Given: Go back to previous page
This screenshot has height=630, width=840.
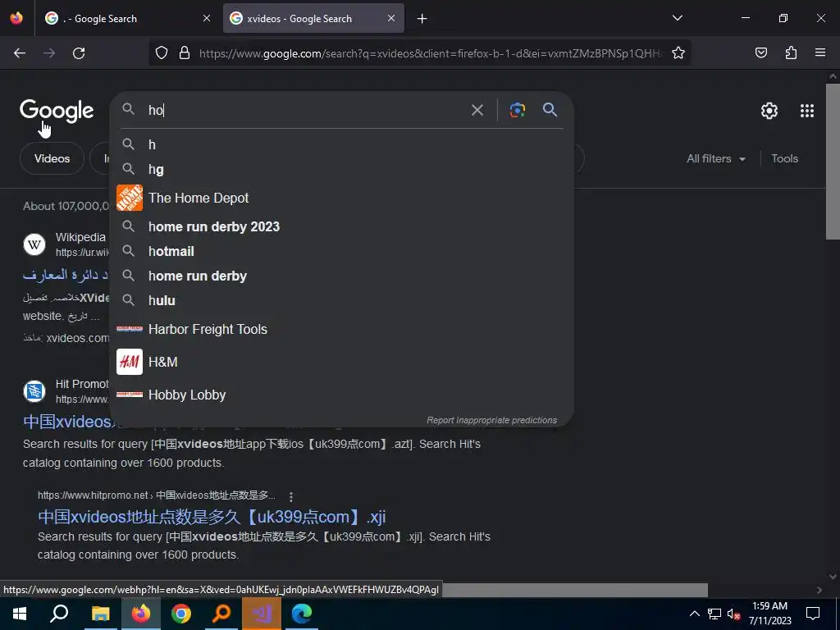Looking at the screenshot, I should pyautogui.click(x=20, y=53).
